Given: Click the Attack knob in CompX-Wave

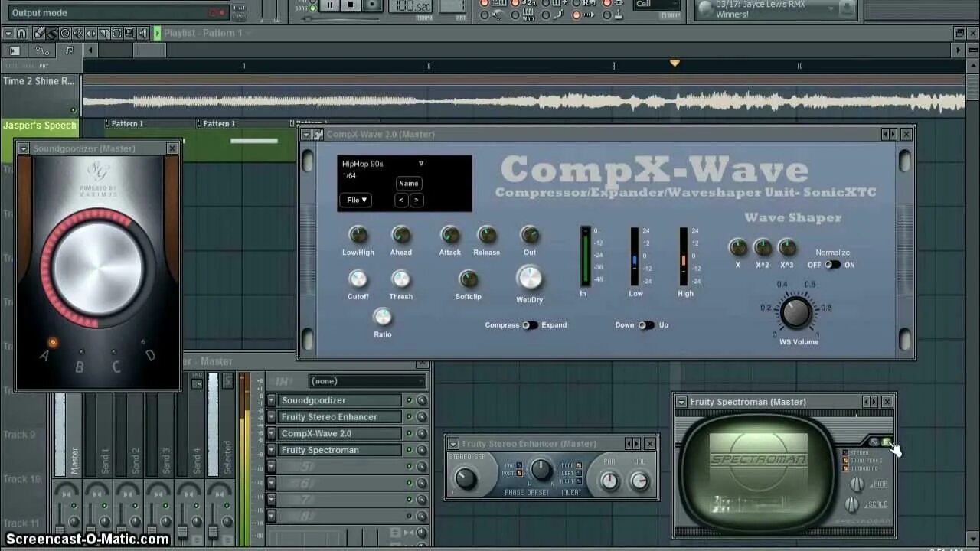Looking at the screenshot, I should 450,235.
